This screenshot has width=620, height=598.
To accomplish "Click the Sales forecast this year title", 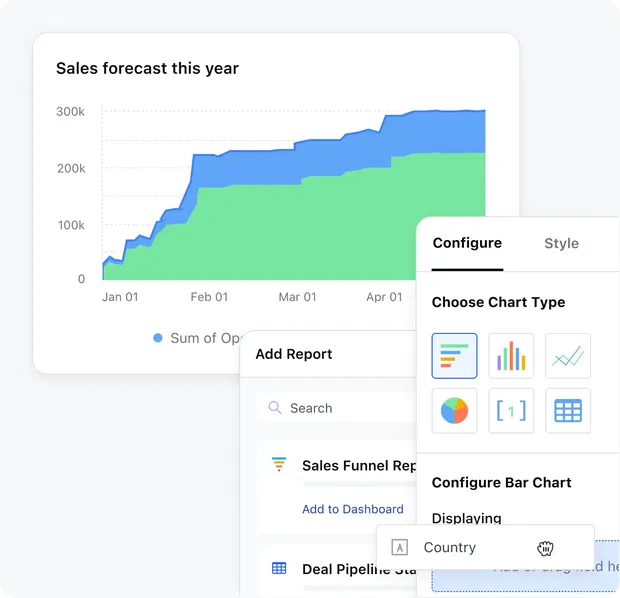I will (147, 68).
